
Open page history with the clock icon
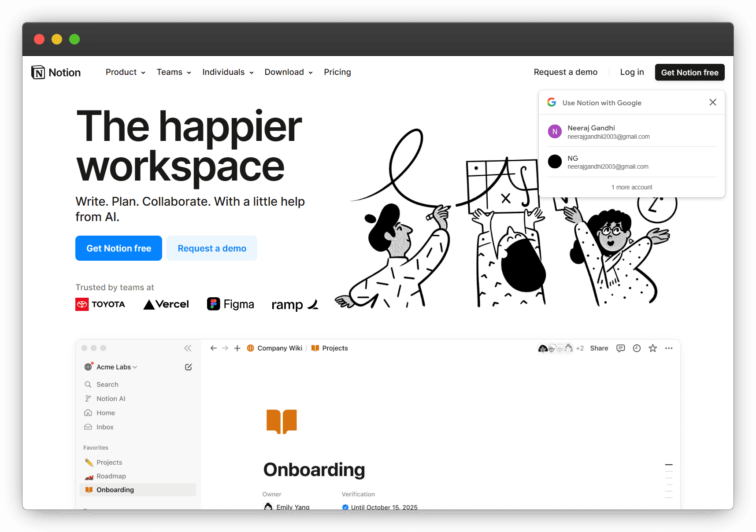(x=637, y=348)
